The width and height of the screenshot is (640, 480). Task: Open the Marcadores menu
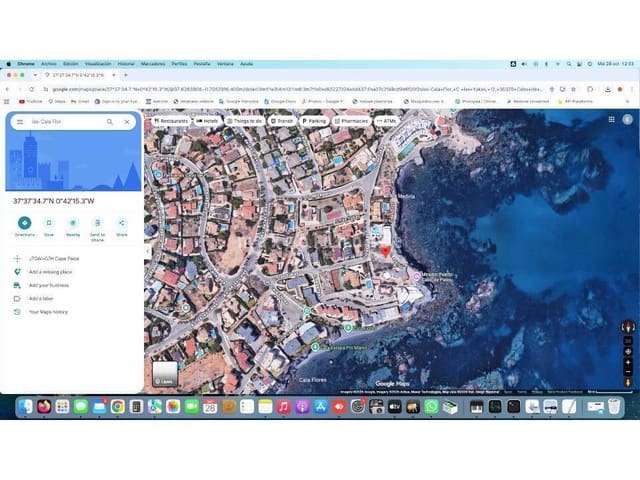153,64
